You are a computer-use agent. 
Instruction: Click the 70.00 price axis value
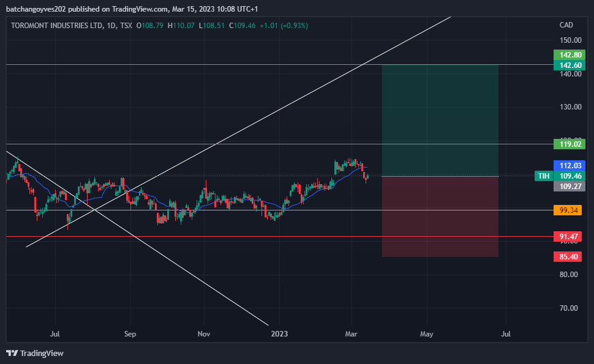tap(569, 308)
